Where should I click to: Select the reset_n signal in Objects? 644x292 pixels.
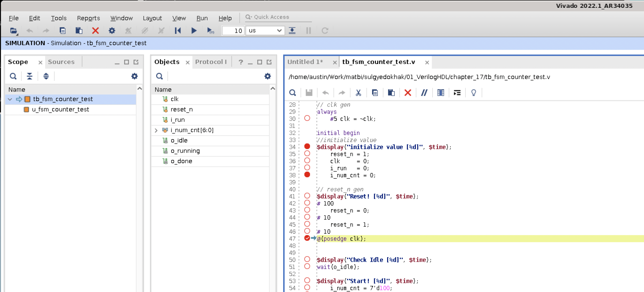point(182,110)
